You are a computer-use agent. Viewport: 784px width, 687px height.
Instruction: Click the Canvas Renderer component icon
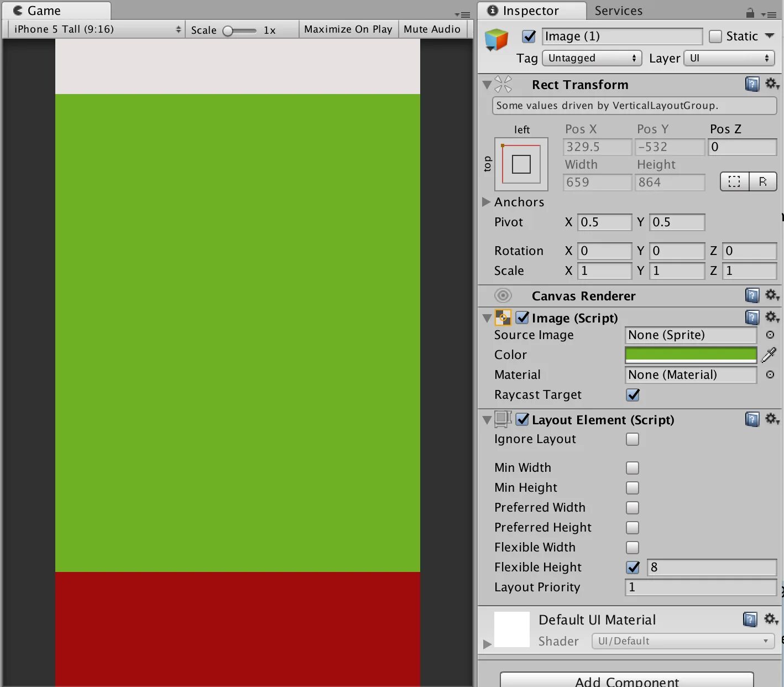point(503,295)
